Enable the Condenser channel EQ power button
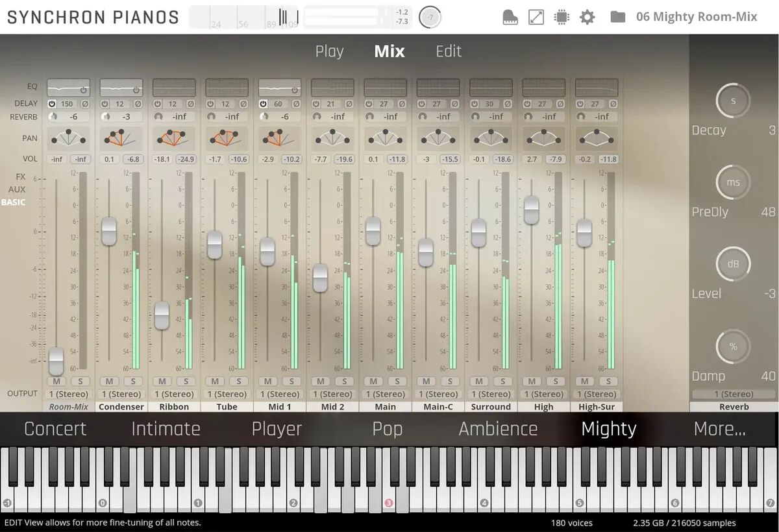Viewport: 779px width, 532px height. tap(137, 90)
